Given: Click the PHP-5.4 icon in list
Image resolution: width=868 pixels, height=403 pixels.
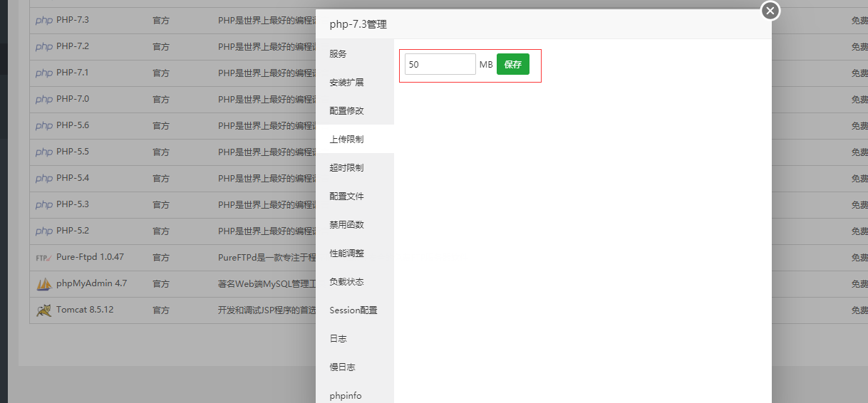Looking at the screenshot, I should coord(44,178).
